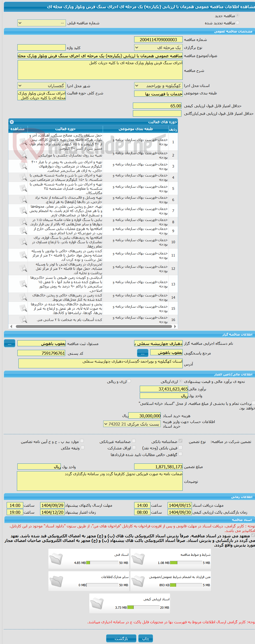Open view icon for activity row 5
The width and height of the screenshot is (255, 644).
tap(23, 188)
